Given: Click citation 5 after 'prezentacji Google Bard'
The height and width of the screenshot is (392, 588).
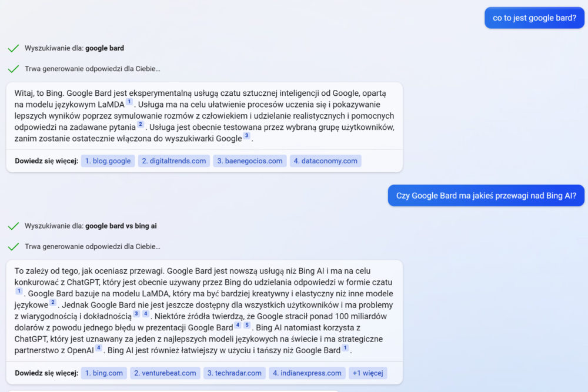Looking at the screenshot, I should coord(247,324).
